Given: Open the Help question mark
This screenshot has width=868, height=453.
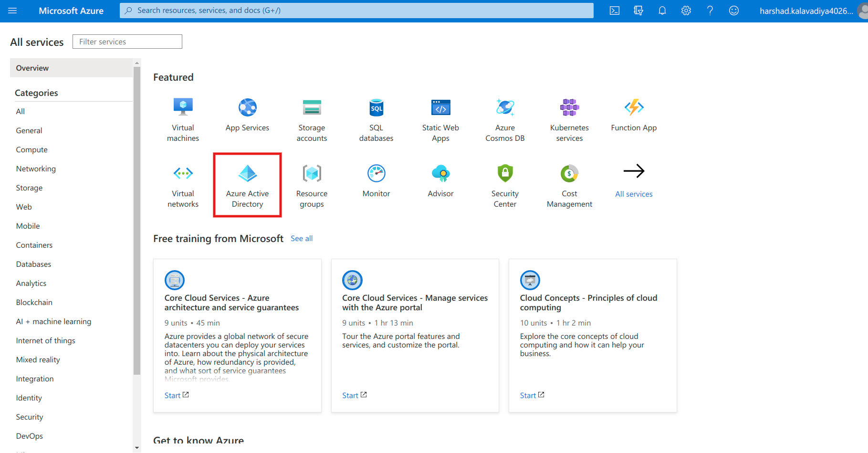Looking at the screenshot, I should [x=710, y=11].
